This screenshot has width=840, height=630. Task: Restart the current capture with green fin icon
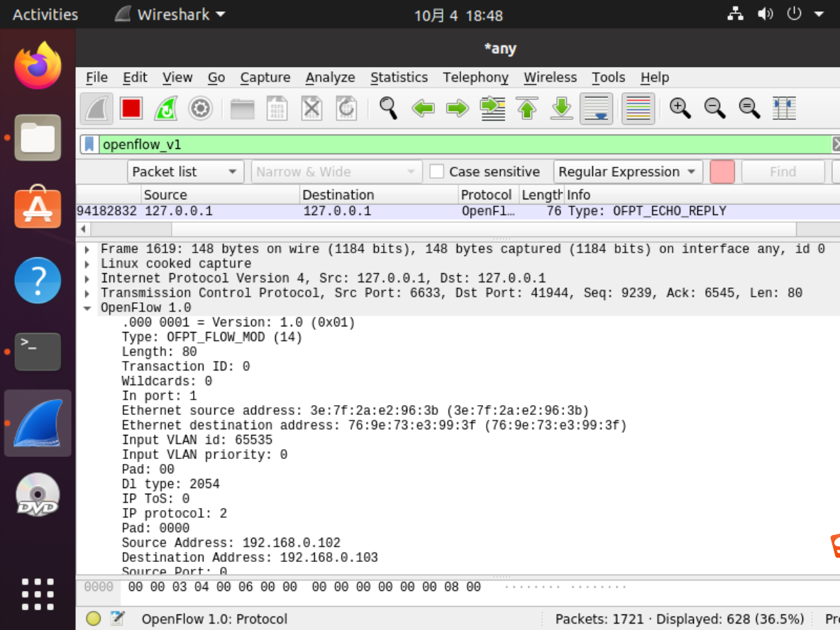click(166, 109)
